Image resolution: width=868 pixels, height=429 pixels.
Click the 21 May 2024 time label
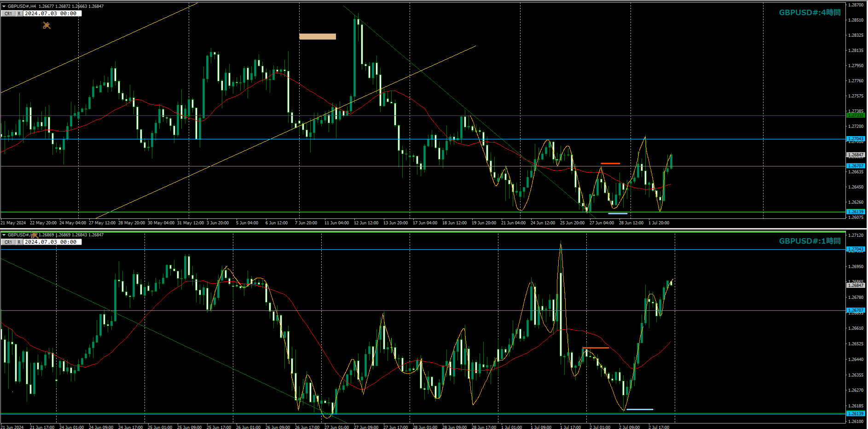[13, 223]
